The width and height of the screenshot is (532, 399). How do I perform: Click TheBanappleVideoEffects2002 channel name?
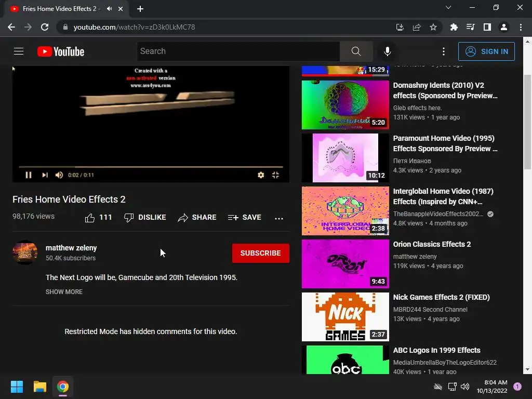[438, 214]
